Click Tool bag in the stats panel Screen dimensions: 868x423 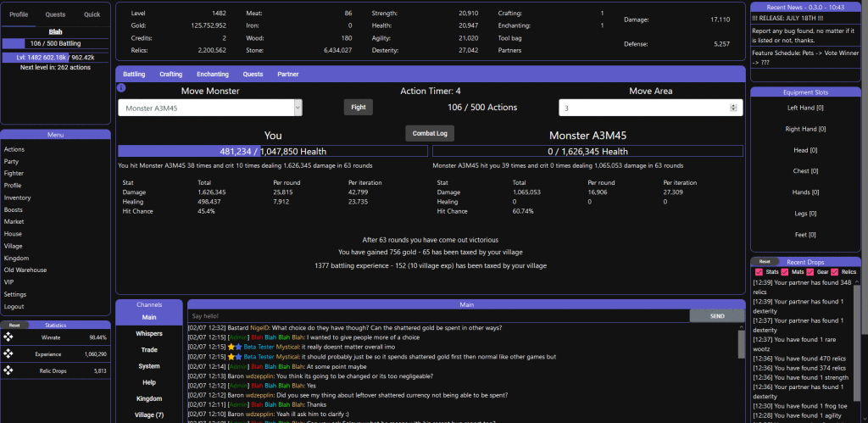(509, 38)
